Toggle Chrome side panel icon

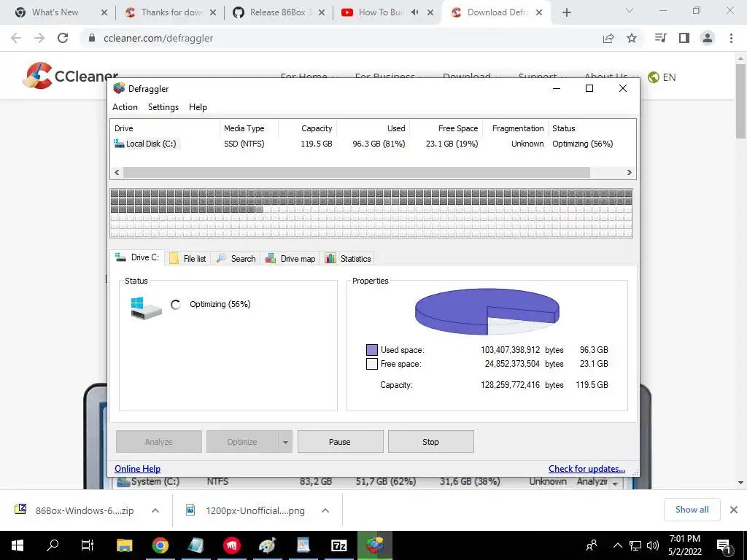[x=684, y=38]
